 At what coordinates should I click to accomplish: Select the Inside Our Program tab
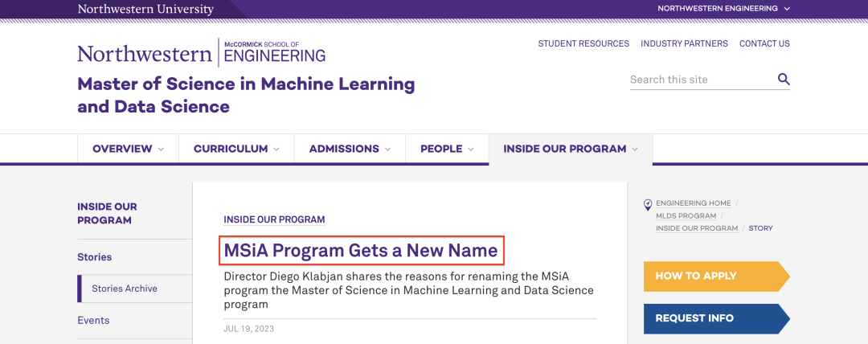571,149
